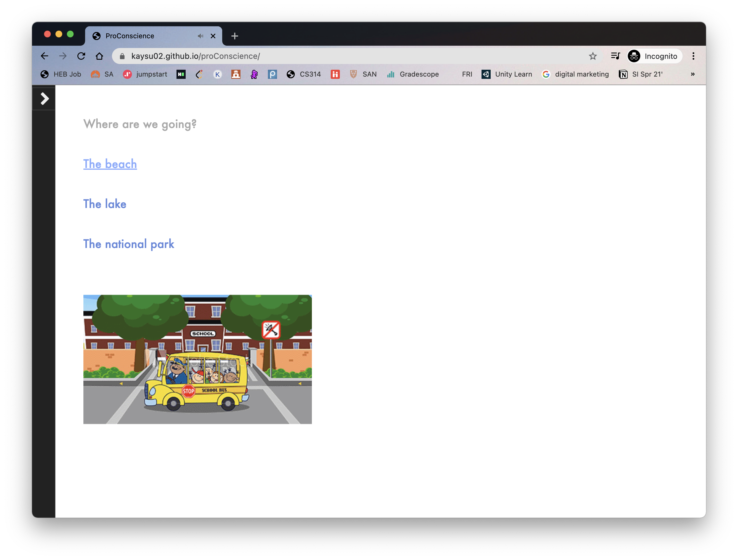Bookmark this page with the star
The height and width of the screenshot is (560, 738).
click(x=593, y=56)
